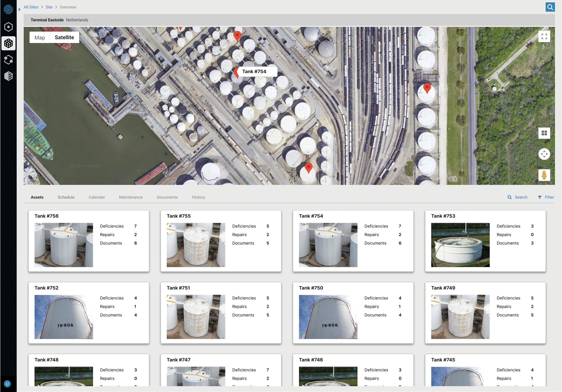Click the Search button above assets
562x392 pixels.
tap(518, 197)
